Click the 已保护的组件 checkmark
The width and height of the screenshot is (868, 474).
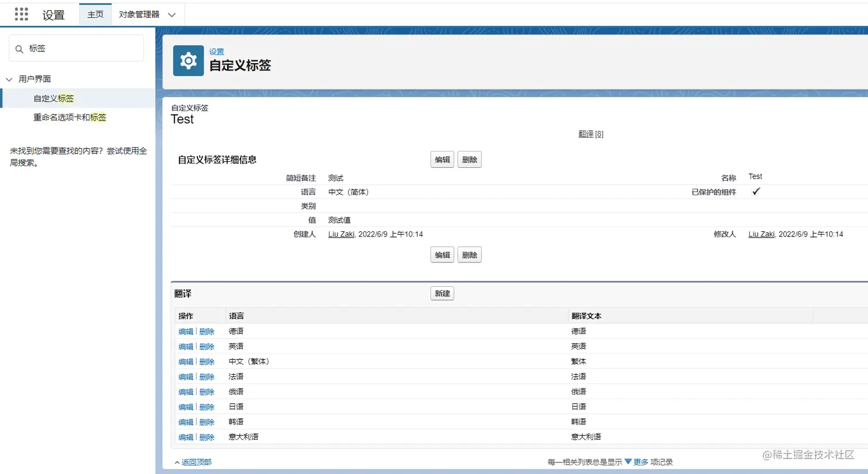tap(756, 192)
